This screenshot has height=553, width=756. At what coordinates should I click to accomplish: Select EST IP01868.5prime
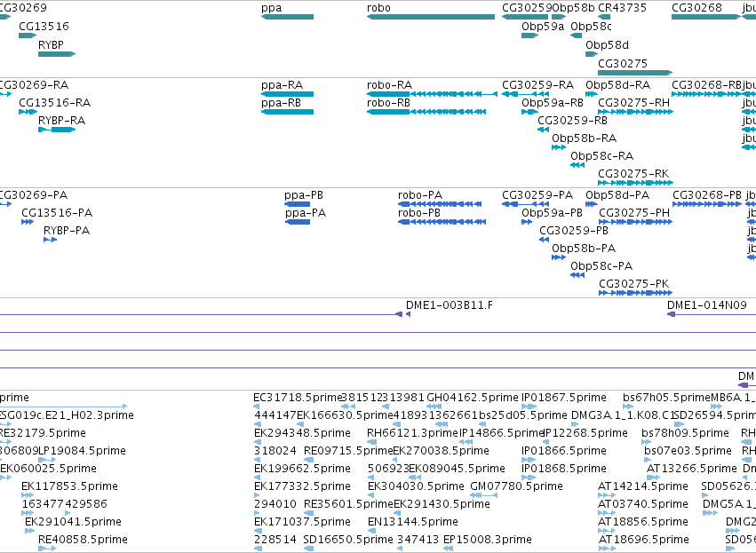pos(563,469)
